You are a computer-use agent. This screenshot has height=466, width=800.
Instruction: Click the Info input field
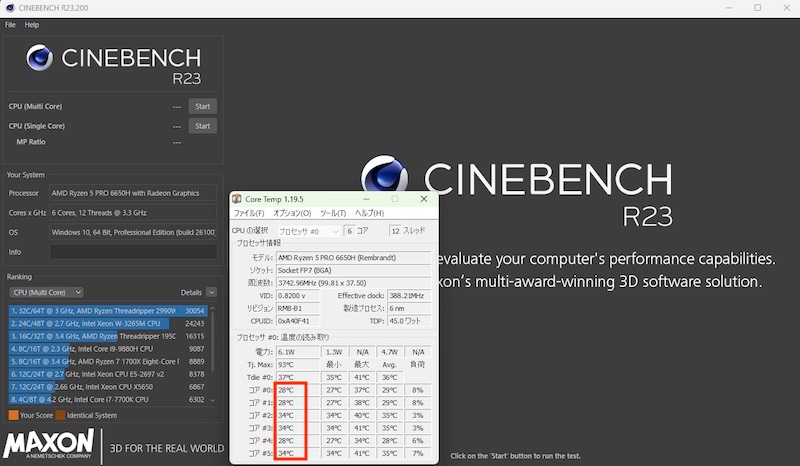click(x=133, y=252)
